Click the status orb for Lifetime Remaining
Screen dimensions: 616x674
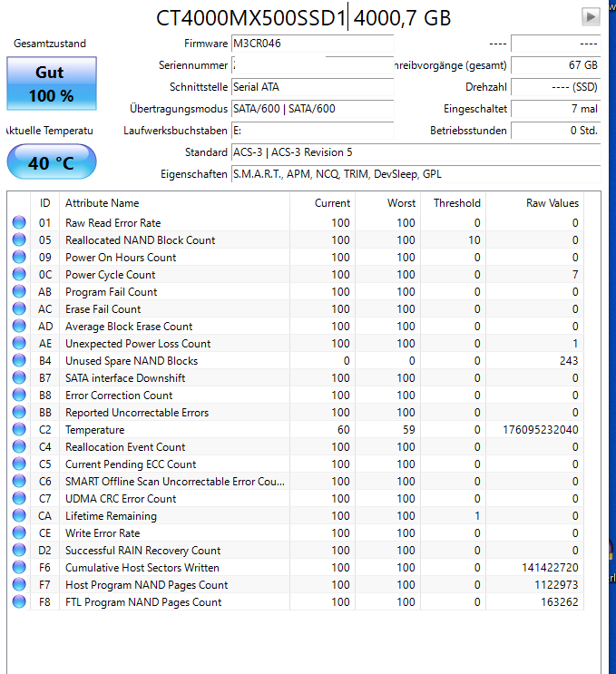tap(19, 516)
